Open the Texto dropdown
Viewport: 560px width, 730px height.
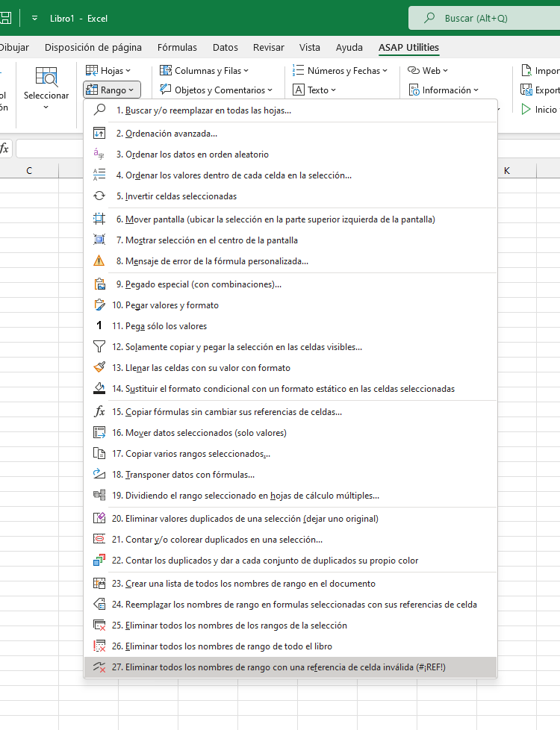[x=314, y=90]
